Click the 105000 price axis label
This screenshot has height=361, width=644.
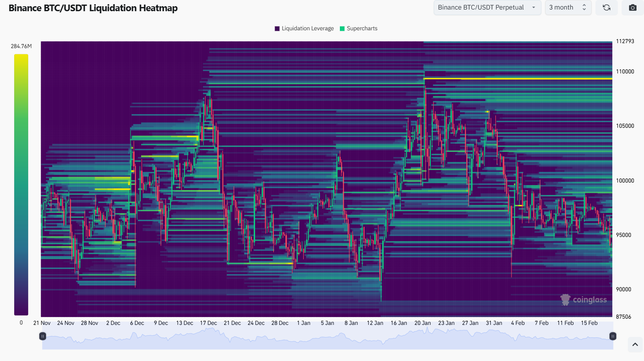point(625,126)
